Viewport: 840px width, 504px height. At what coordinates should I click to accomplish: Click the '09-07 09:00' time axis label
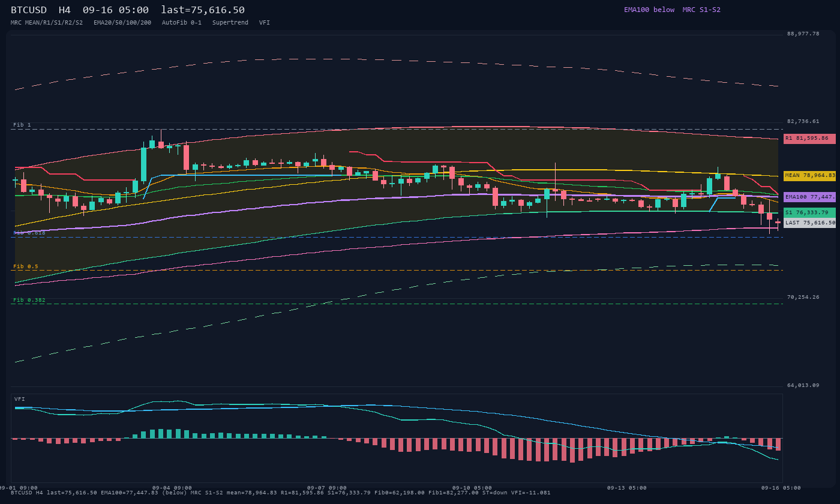tap(327, 488)
